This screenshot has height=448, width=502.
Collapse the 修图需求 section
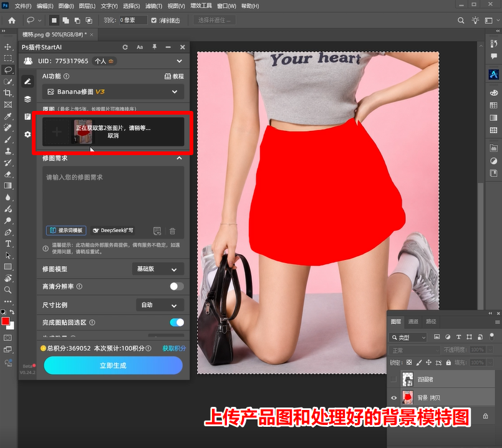tap(180, 158)
